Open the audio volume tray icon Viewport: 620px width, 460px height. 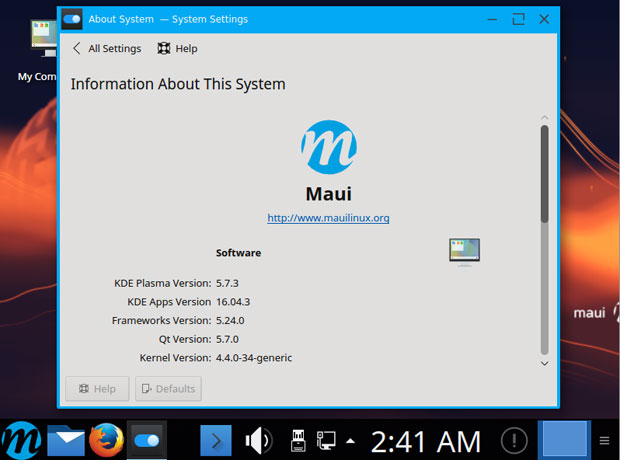coord(259,440)
